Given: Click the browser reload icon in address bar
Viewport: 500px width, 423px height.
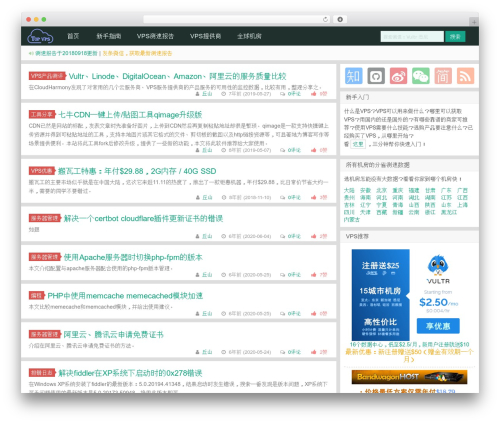Looking at the screenshot, I should 325,19.
